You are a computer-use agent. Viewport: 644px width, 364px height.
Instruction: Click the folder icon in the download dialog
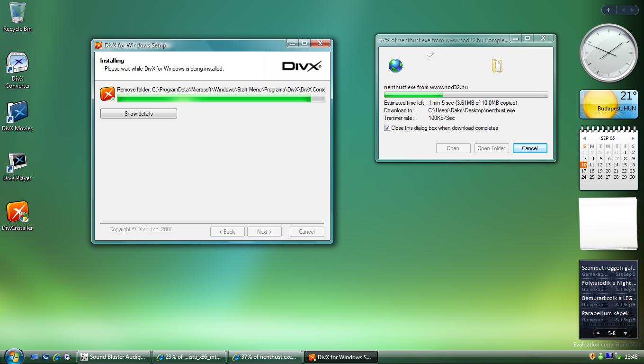click(x=496, y=66)
